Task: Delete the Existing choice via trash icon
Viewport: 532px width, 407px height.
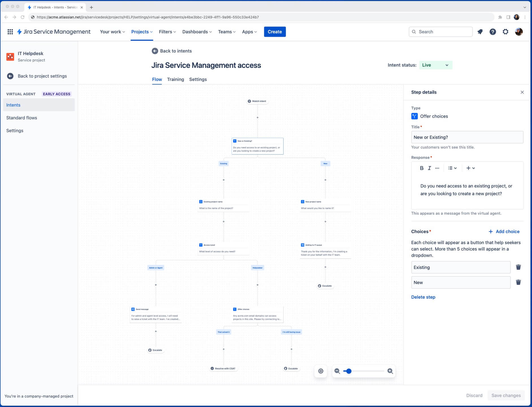Action: [518, 267]
